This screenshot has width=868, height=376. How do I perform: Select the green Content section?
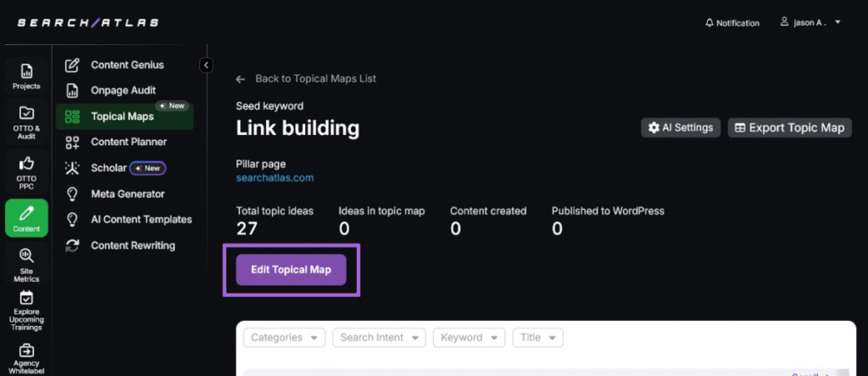tap(26, 218)
